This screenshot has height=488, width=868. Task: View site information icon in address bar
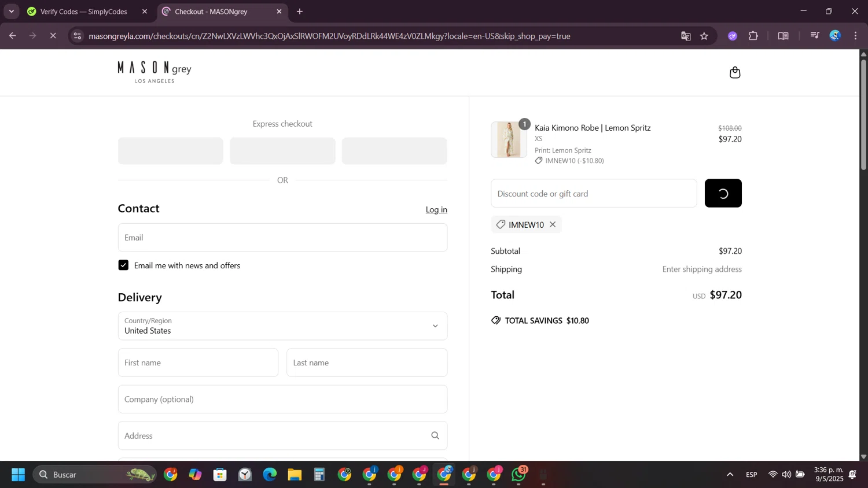(x=78, y=36)
